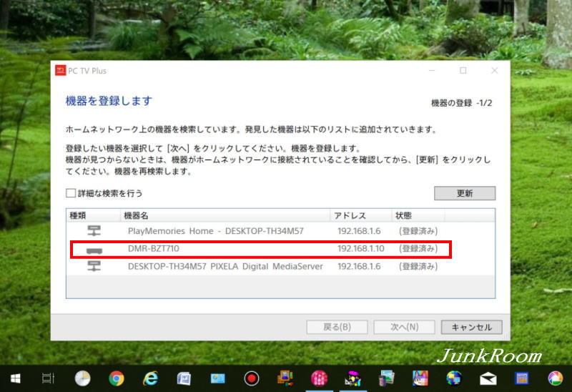572x392 pixels.
Task: Open the photo gallery stack taskbar icon
Action: point(387,378)
